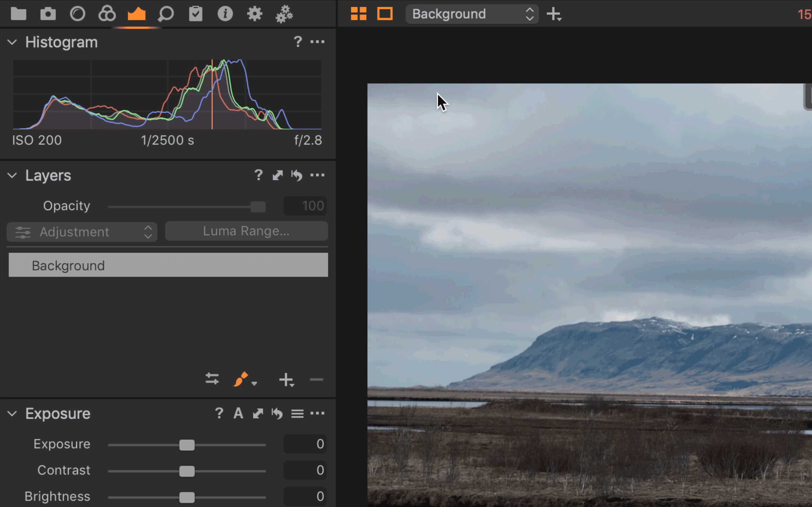The width and height of the screenshot is (812, 507).
Task: Collapse the Exposure panel chevron
Action: [x=12, y=413]
